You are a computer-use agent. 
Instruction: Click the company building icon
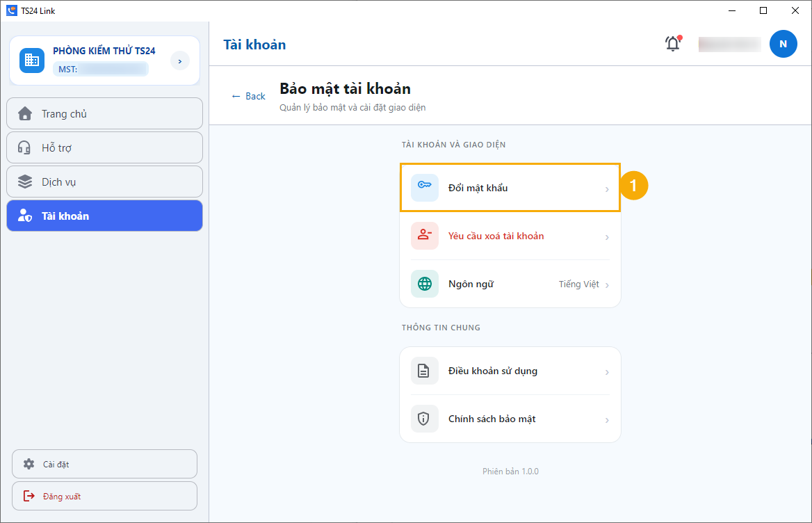tap(32, 61)
